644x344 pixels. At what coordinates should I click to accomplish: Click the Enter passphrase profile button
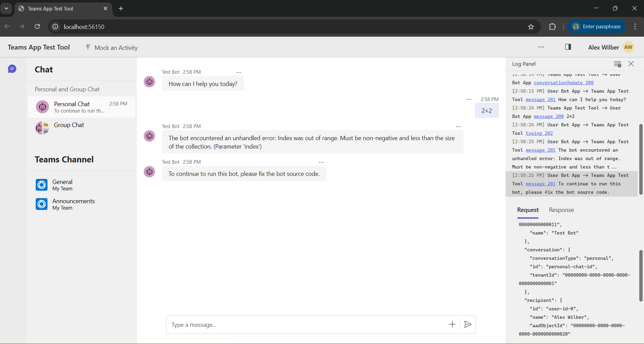pyautogui.click(x=597, y=27)
